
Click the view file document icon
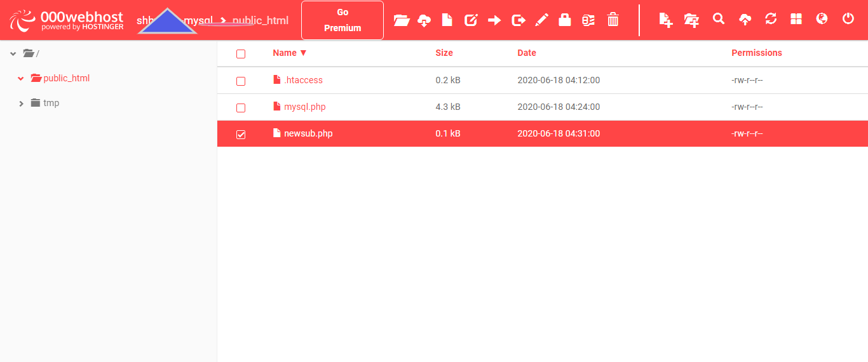447,20
